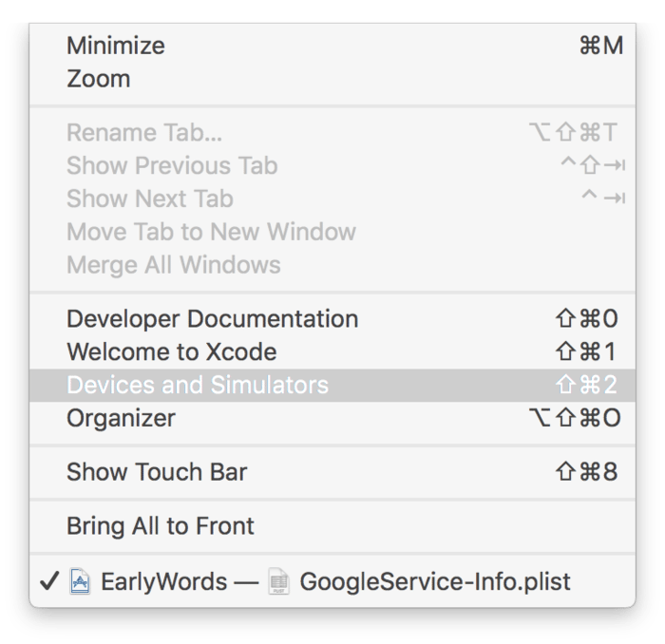Click the Minimize menu item
The width and height of the screenshot is (665, 644).
click(x=116, y=46)
